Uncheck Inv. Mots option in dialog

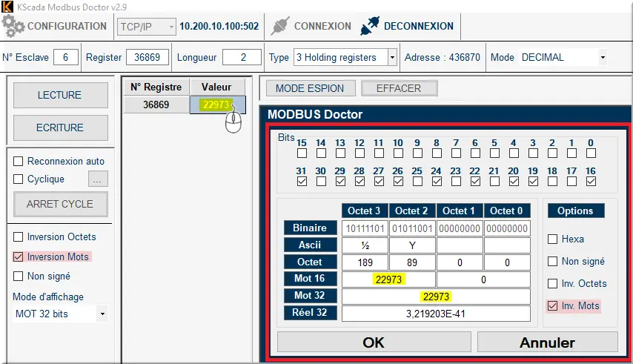click(553, 305)
